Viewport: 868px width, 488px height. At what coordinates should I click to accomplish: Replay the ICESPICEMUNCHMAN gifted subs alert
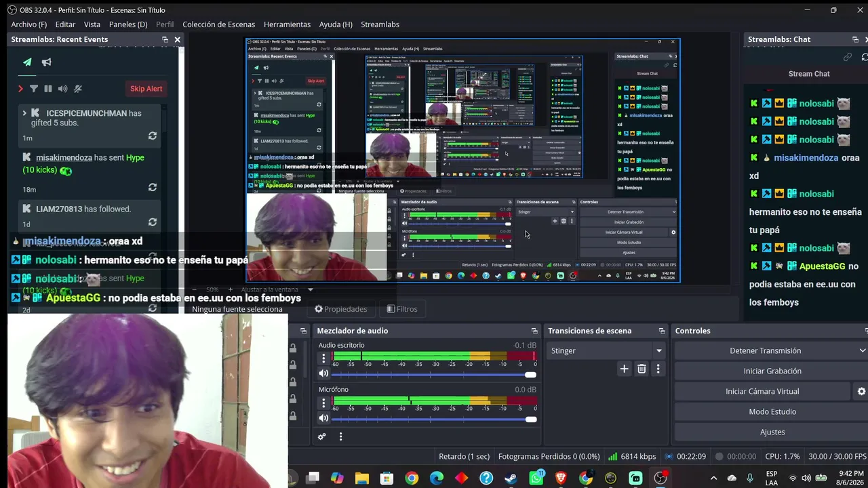tap(153, 136)
